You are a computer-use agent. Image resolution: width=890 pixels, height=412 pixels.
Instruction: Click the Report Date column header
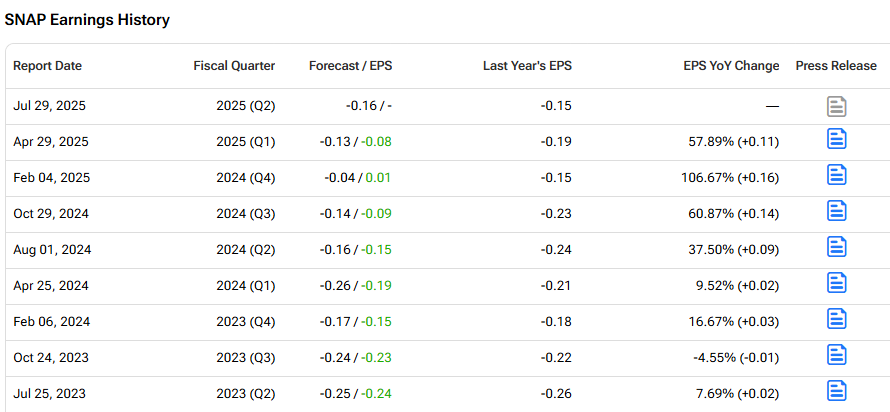pos(48,66)
